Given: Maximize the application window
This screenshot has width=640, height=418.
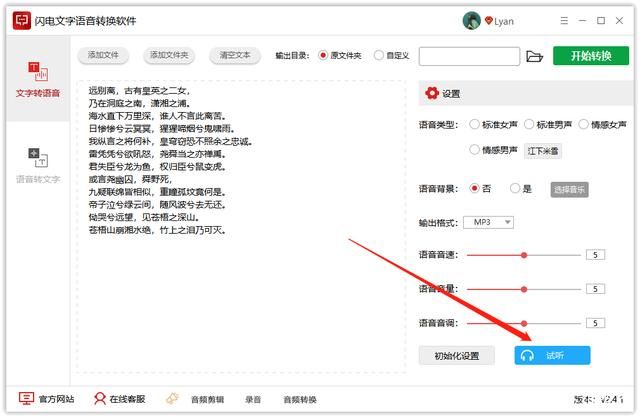Looking at the screenshot, I should (601, 20).
